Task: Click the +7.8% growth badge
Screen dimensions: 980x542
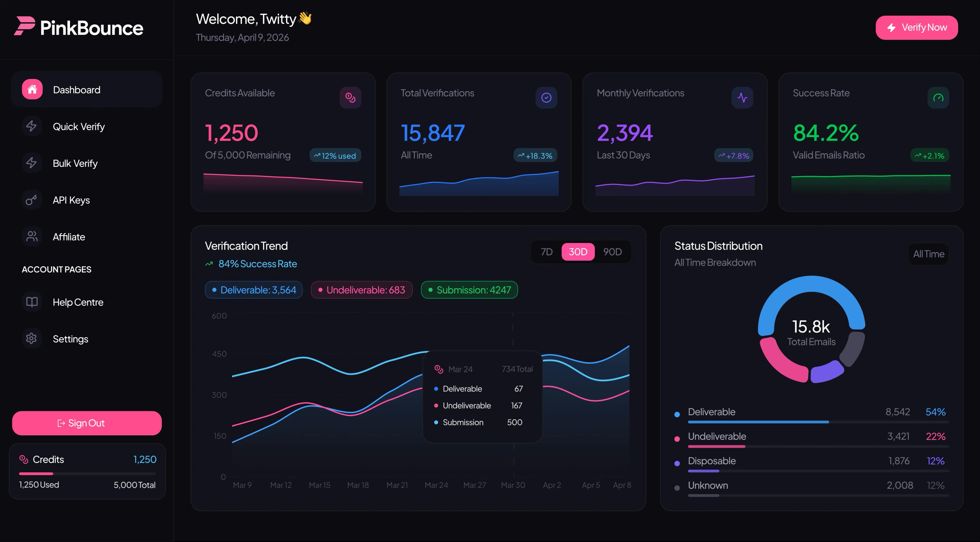Action: [733, 155]
